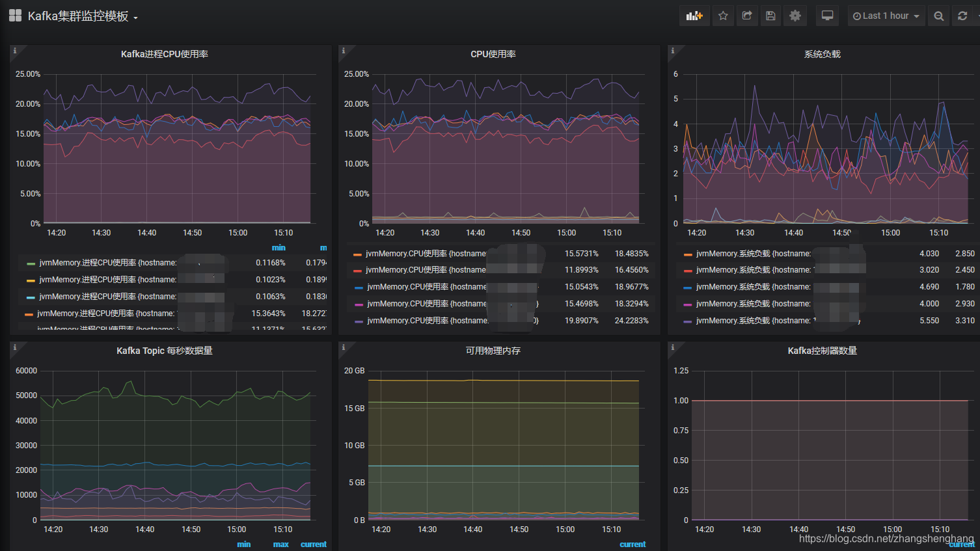Open 系统负载 panel title menu
The width and height of the screenshot is (980, 551).
coord(823,54)
